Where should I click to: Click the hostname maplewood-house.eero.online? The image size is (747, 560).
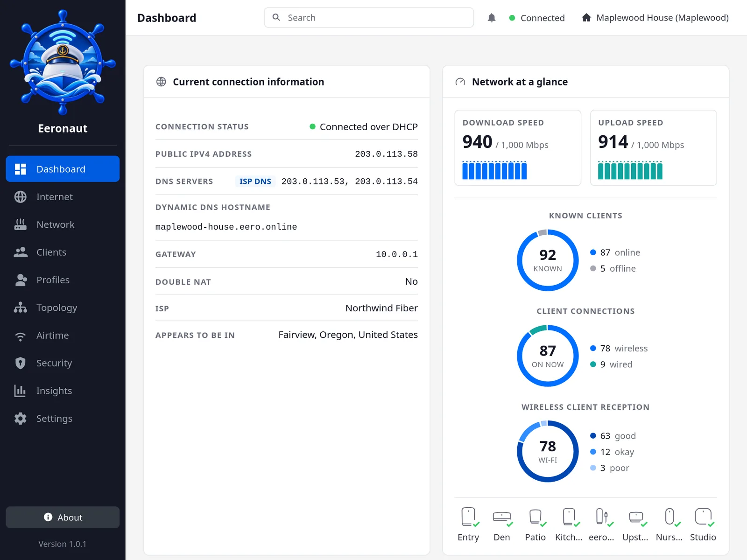click(x=226, y=227)
